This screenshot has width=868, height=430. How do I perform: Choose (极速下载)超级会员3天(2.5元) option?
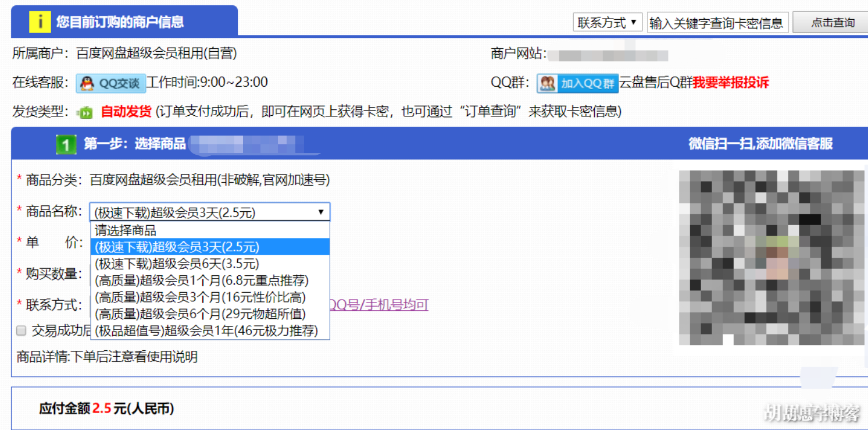[x=210, y=247]
